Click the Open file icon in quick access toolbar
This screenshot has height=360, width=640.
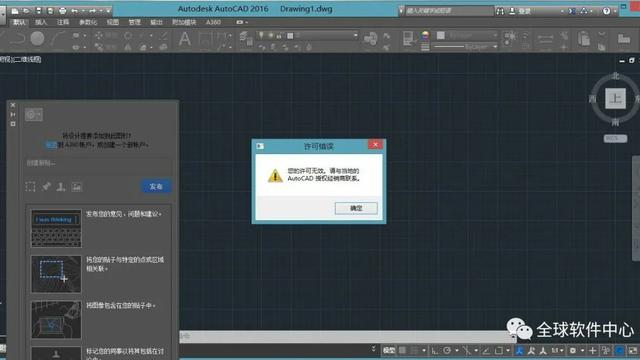(x=26, y=11)
